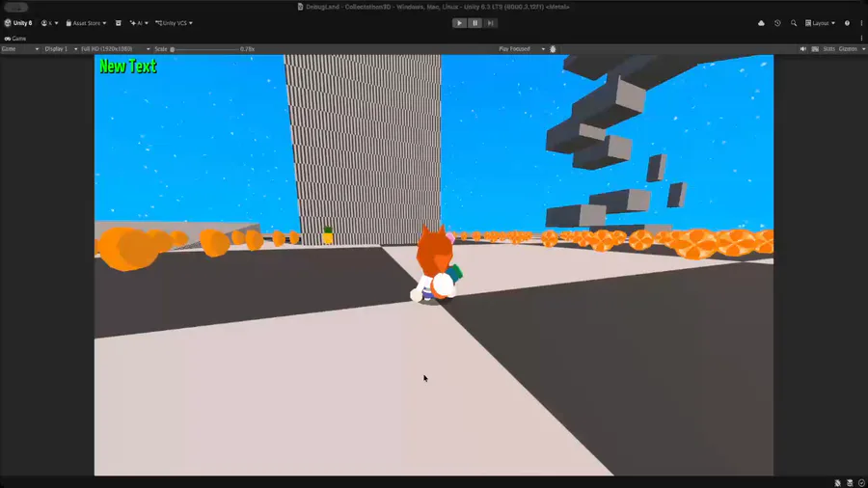Image resolution: width=868 pixels, height=488 pixels.
Task: Open the Help icon in toolbar
Action: pyautogui.click(x=847, y=23)
